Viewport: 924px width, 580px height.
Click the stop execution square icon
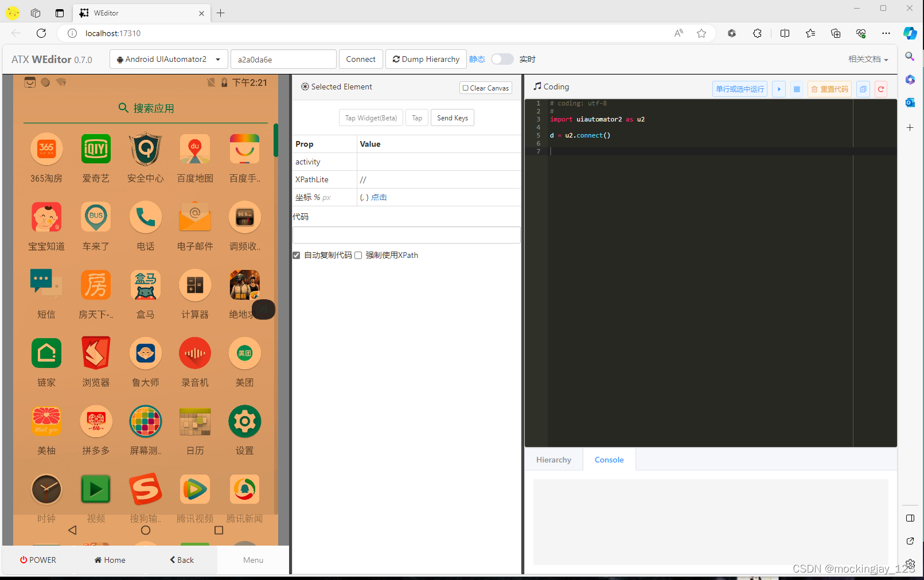coord(797,89)
